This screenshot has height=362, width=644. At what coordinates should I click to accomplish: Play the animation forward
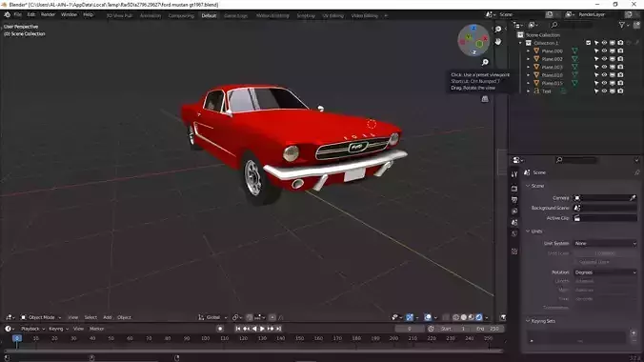pyautogui.click(x=262, y=329)
